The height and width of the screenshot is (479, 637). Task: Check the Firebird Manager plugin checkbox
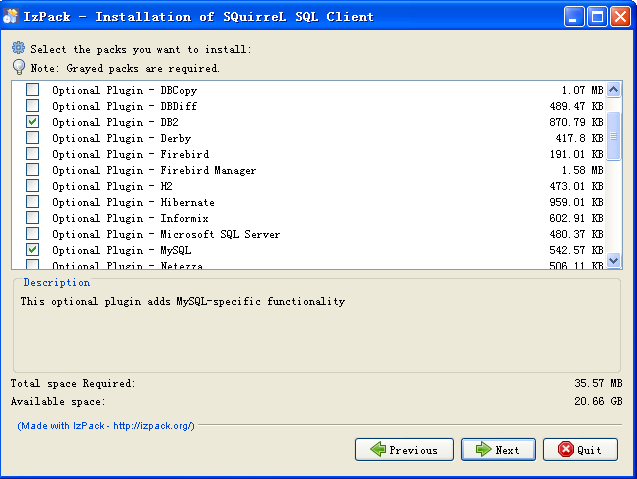point(32,169)
